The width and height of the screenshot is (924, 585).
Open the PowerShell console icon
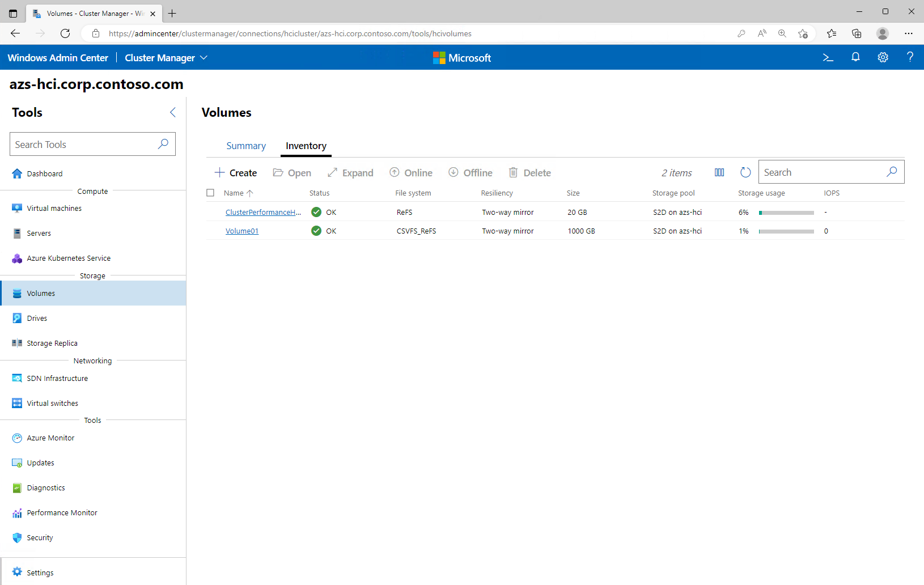coord(828,57)
